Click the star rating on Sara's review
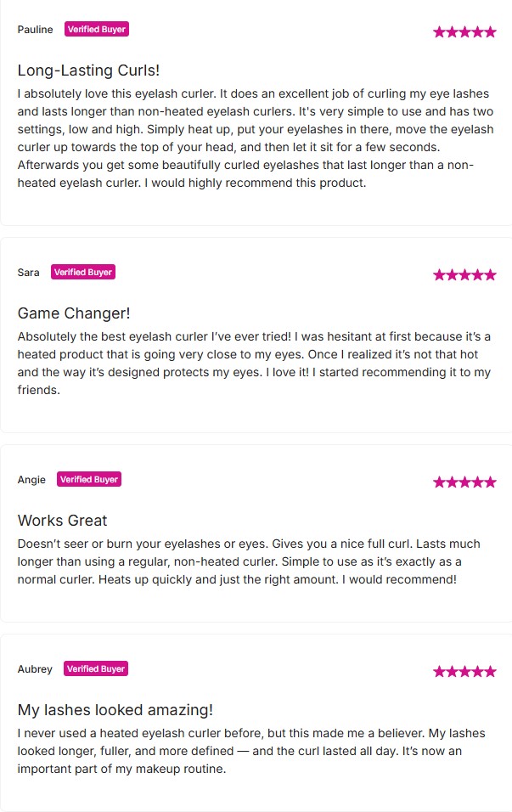Viewport: 512px width, 812px height. pos(464,275)
